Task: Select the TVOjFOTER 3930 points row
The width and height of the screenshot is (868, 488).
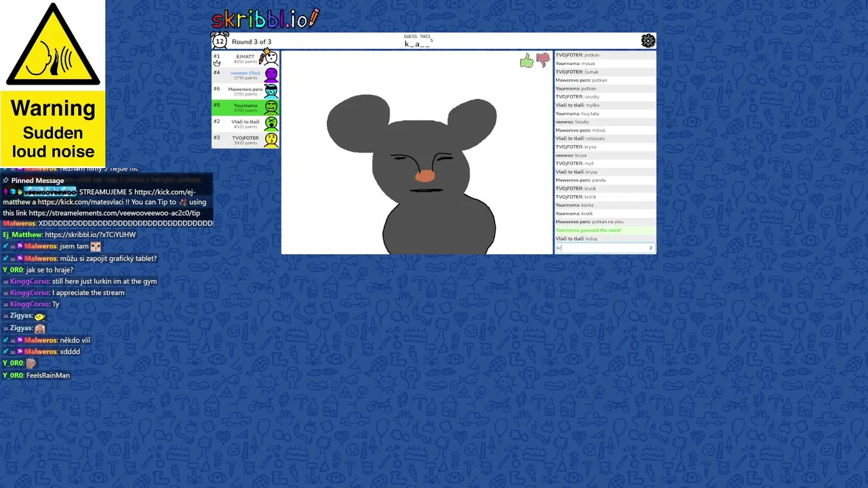Action: coord(245,140)
